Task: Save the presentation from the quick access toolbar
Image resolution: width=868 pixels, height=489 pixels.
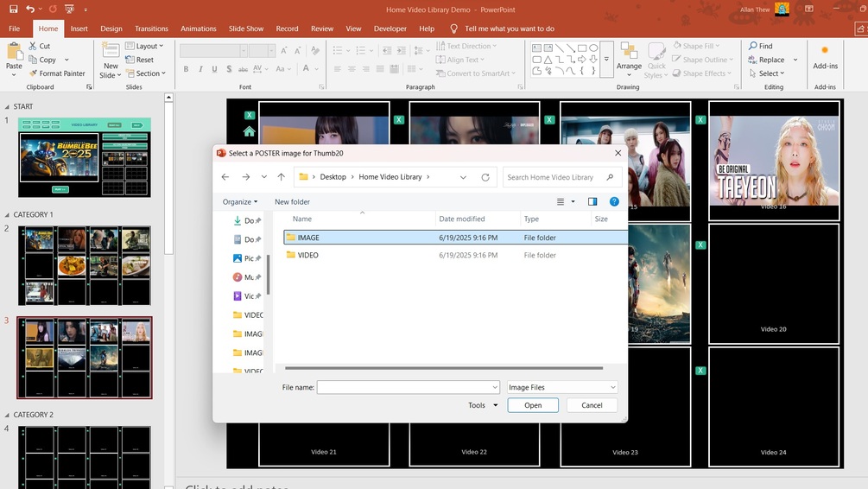Action: (x=13, y=9)
